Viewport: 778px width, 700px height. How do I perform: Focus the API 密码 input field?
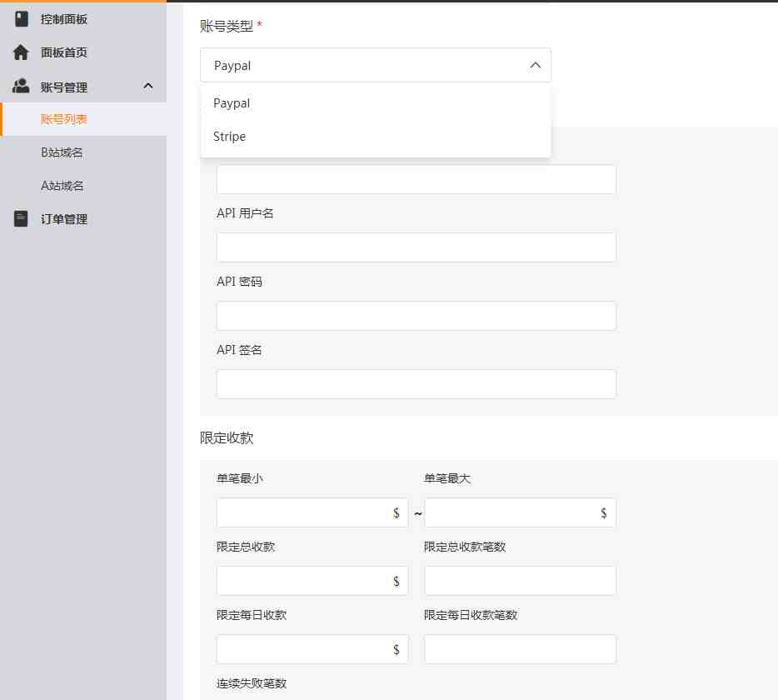[x=416, y=316]
